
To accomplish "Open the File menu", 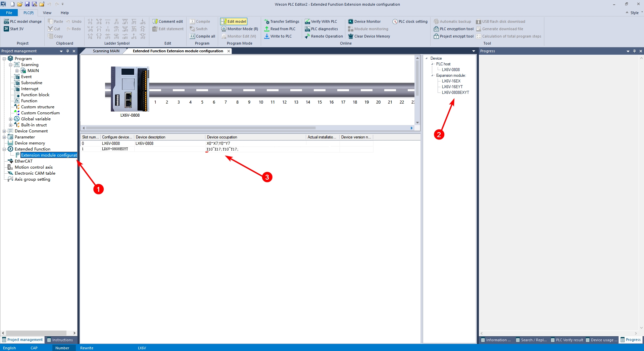I will pyautogui.click(x=9, y=13).
